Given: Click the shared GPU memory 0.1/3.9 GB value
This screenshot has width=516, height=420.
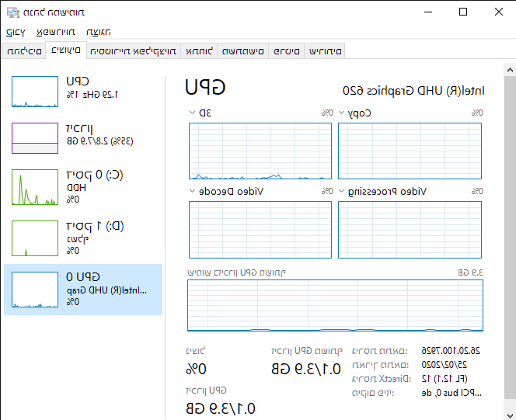Looking at the screenshot, I should 306,369.
